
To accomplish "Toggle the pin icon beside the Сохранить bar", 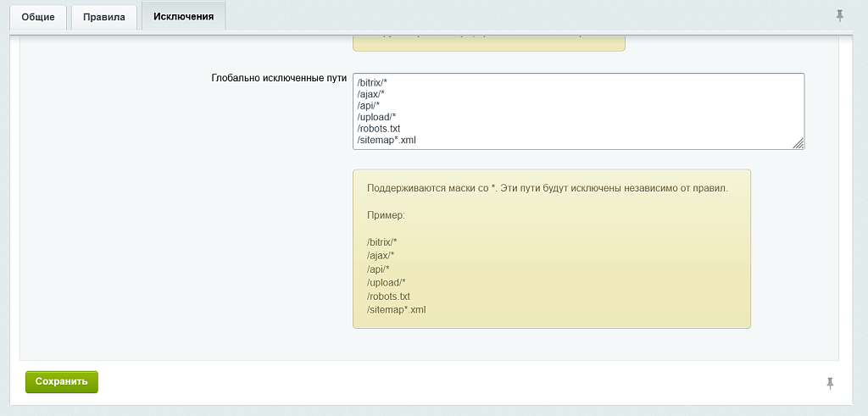I will coord(831,383).
